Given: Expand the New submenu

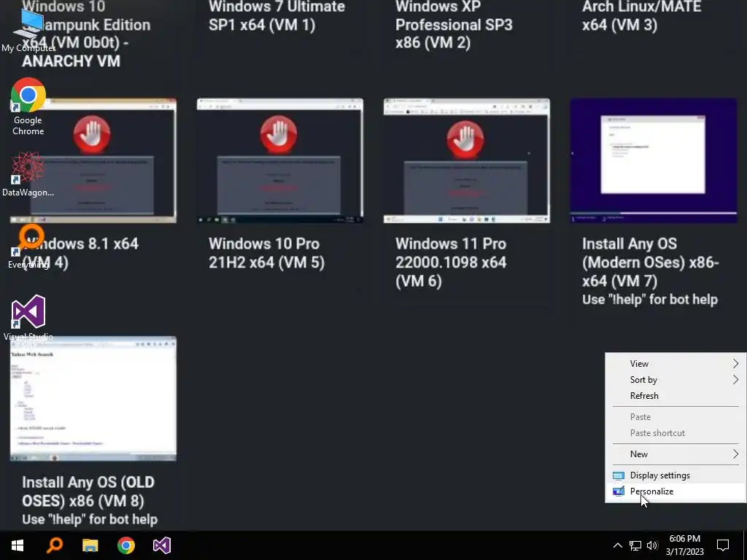Looking at the screenshot, I should (676, 454).
